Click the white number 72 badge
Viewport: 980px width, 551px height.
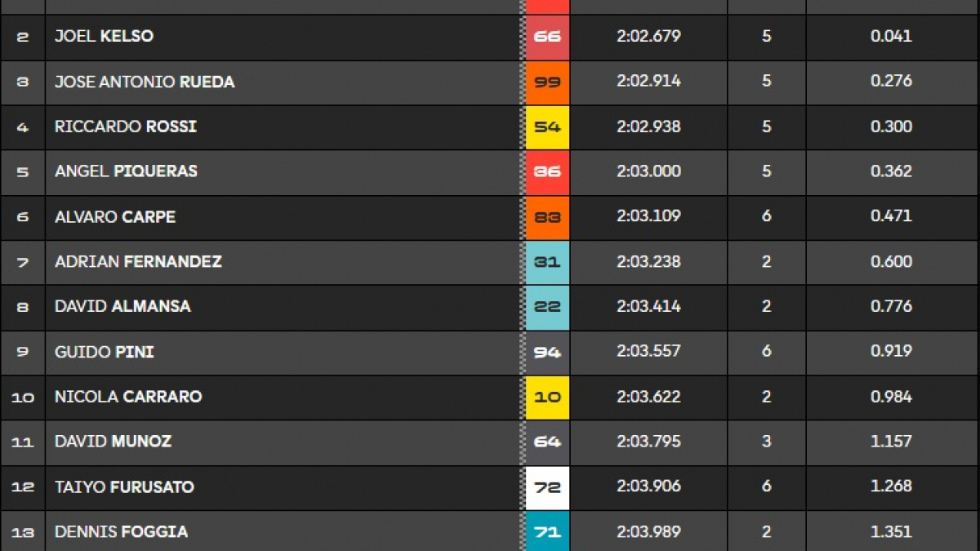click(547, 487)
